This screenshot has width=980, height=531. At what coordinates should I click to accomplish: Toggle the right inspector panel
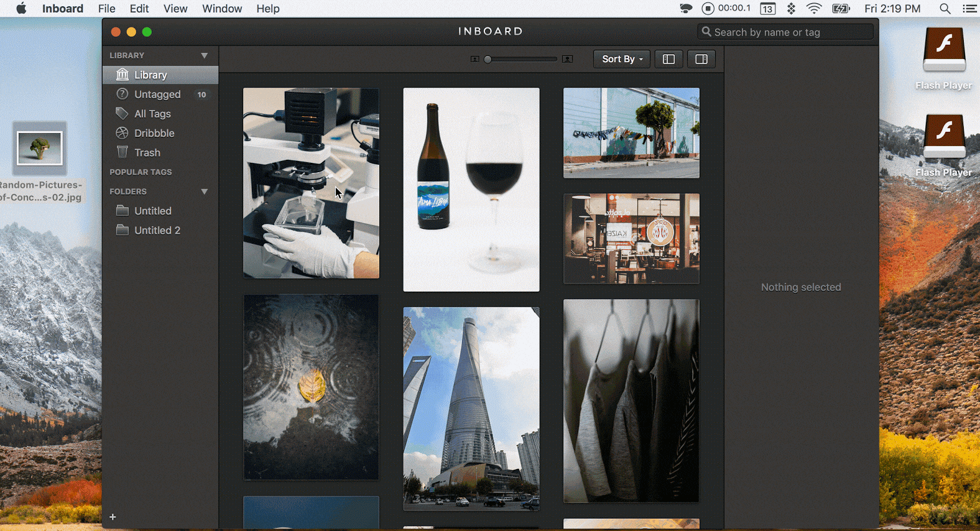click(701, 59)
